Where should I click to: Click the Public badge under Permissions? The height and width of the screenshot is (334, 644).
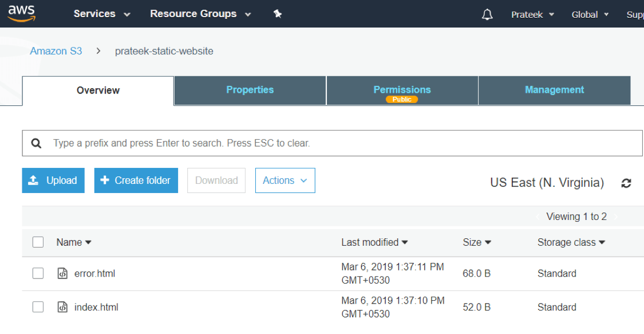[x=402, y=100]
